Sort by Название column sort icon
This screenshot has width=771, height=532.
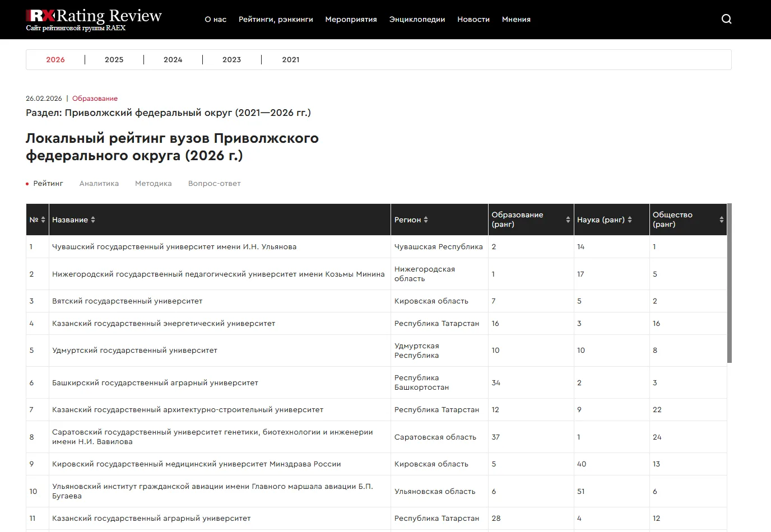click(93, 220)
